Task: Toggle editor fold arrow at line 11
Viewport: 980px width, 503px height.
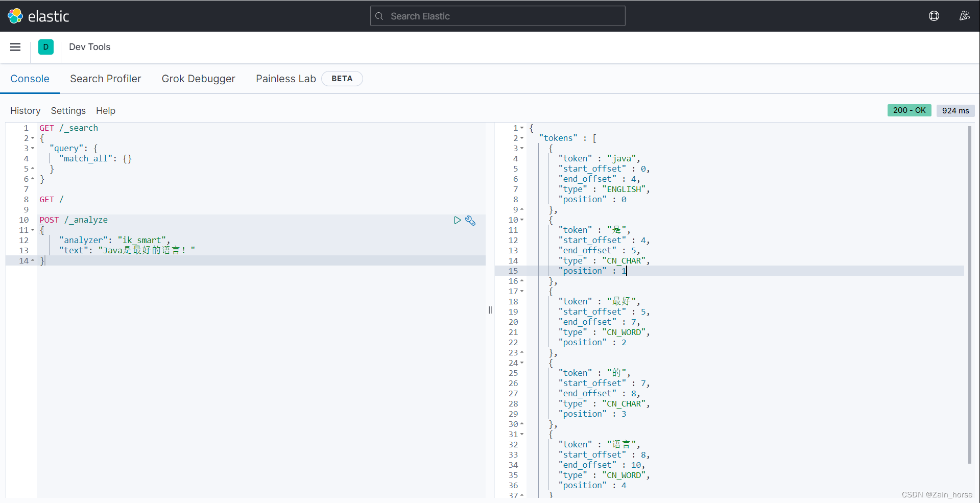Action: [x=33, y=230]
